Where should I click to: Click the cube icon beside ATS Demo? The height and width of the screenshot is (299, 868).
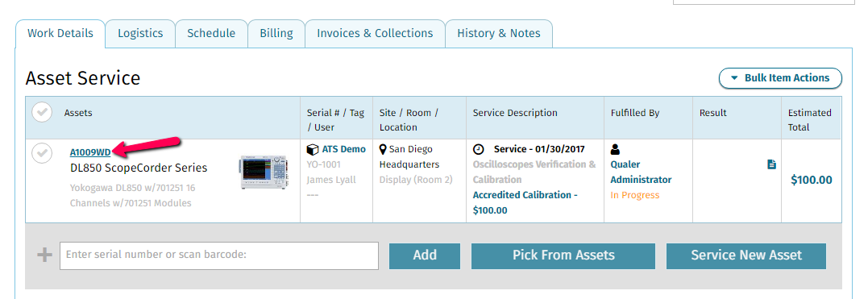(x=312, y=150)
